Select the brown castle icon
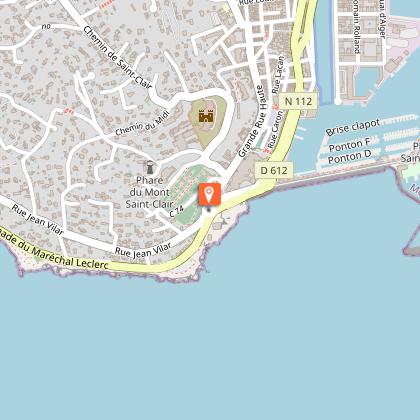420x420 pixels. point(206,116)
